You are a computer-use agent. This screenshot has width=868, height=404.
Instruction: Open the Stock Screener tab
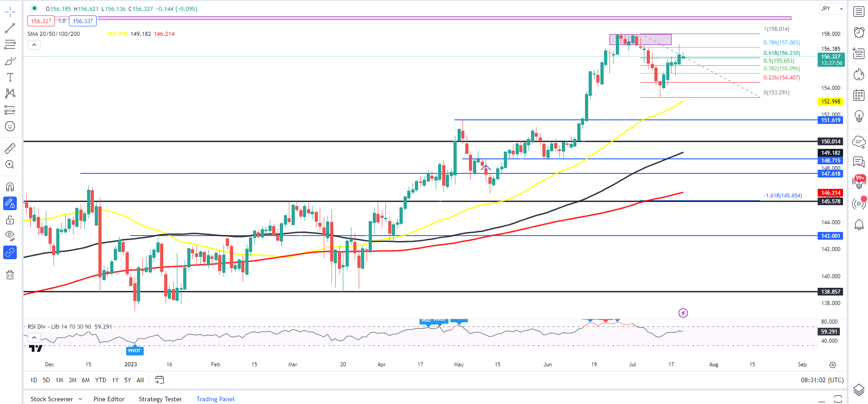(52, 399)
